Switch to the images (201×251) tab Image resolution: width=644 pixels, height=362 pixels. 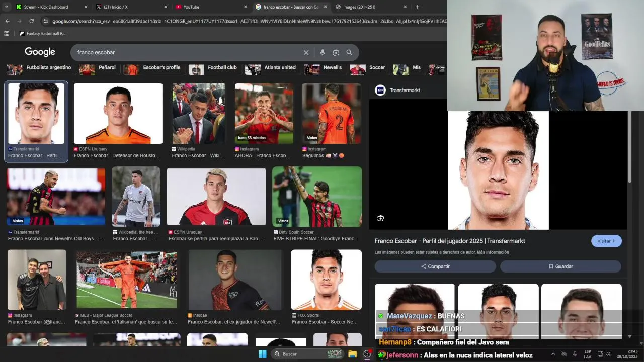pyautogui.click(x=369, y=7)
